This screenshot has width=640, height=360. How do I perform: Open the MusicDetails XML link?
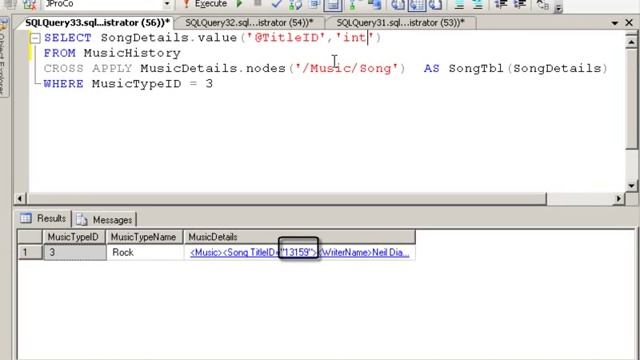(x=300, y=252)
